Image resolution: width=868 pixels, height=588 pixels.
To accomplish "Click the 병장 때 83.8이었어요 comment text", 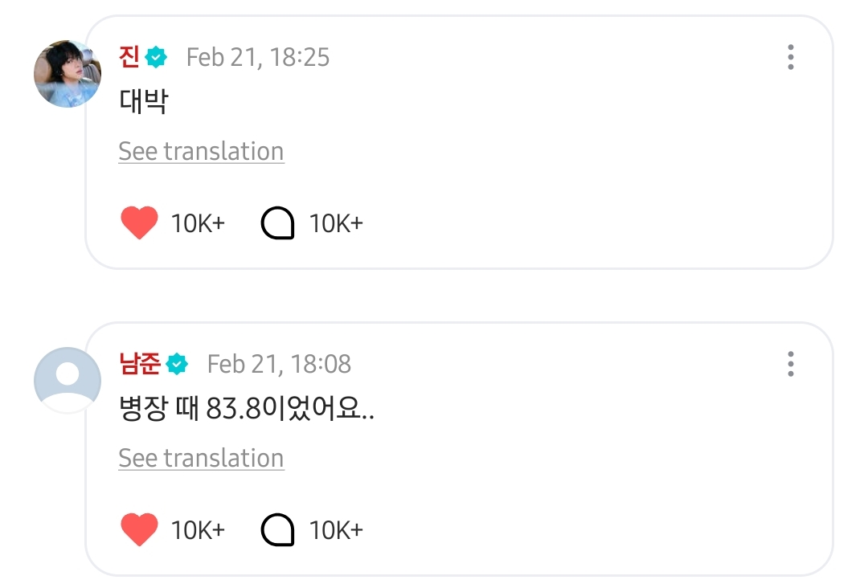I will pos(247,410).
